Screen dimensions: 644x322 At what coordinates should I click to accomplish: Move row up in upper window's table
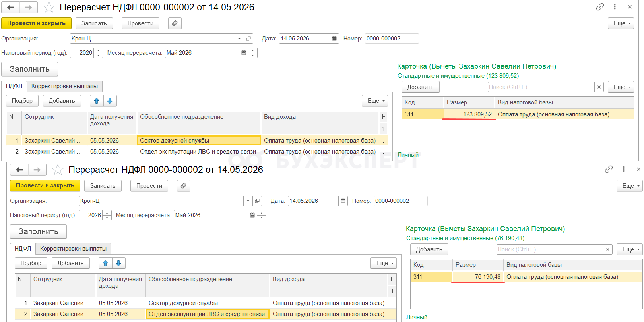point(97,101)
